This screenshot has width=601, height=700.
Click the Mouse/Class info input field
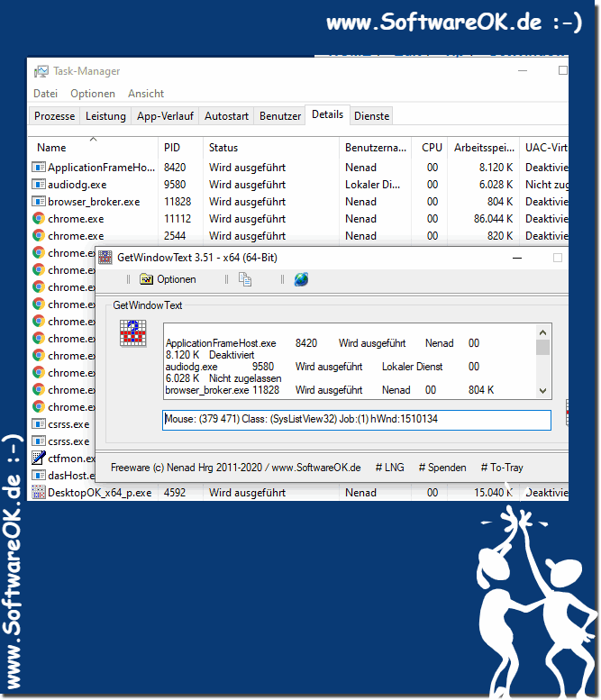tap(357, 420)
